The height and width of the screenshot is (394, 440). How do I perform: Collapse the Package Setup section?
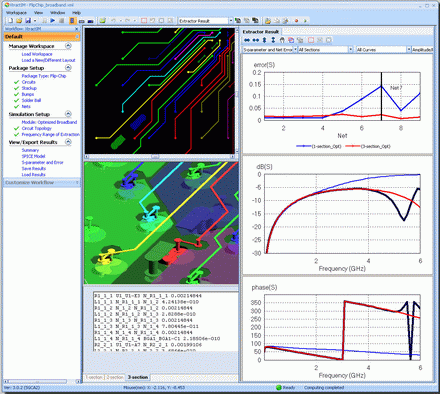pos(68,68)
